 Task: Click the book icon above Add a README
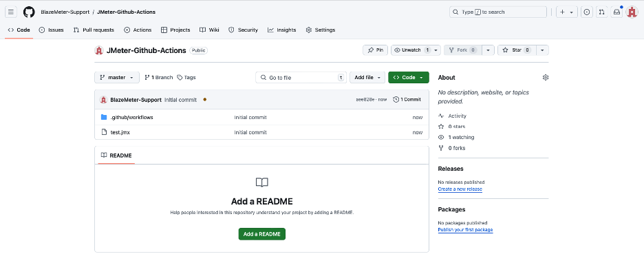(x=262, y=182)
